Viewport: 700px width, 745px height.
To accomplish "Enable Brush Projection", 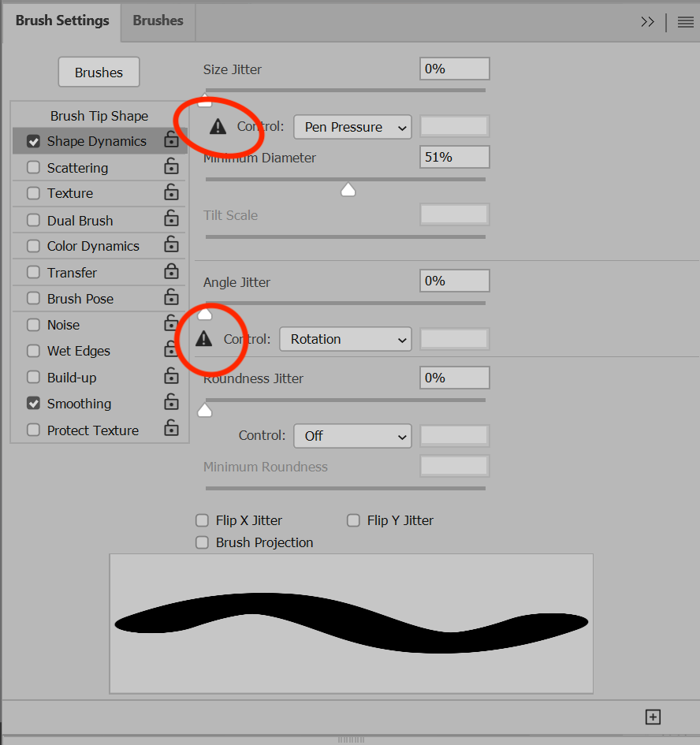I will pyautogui.click(x=202, y=542).
